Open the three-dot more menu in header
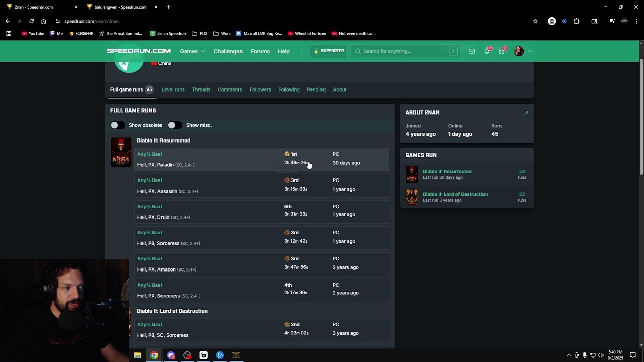 301,51
